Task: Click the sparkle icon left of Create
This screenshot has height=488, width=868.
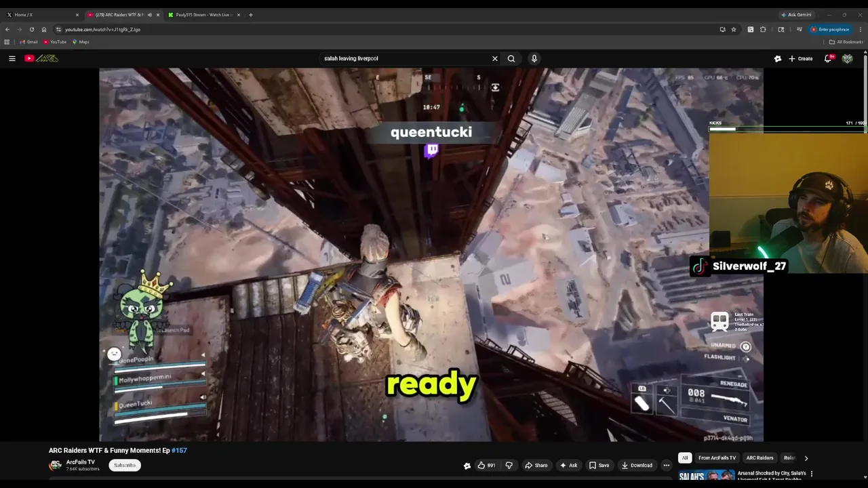Action: click(x=778, y=58)
